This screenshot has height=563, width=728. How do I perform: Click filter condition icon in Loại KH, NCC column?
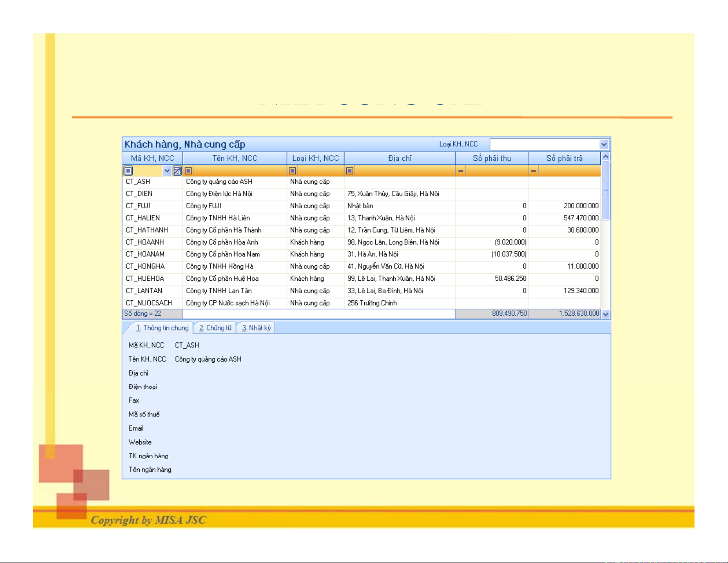point(293,171)
